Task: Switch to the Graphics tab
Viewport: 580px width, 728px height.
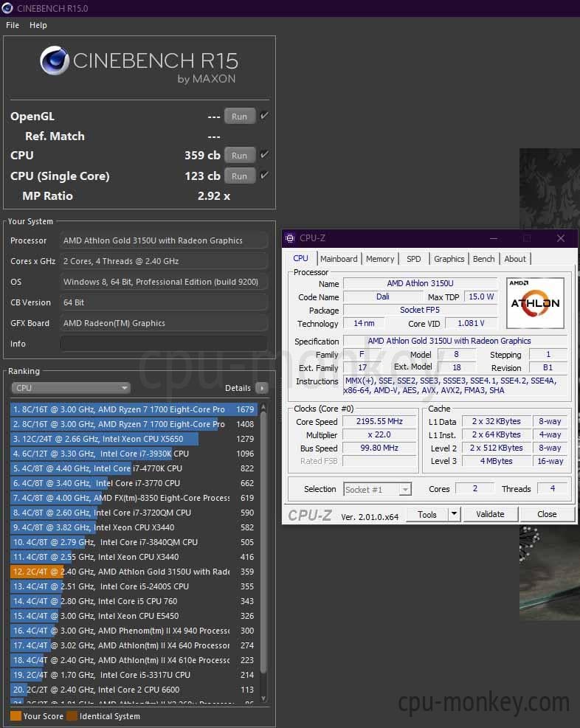Action: click(449, 259)
